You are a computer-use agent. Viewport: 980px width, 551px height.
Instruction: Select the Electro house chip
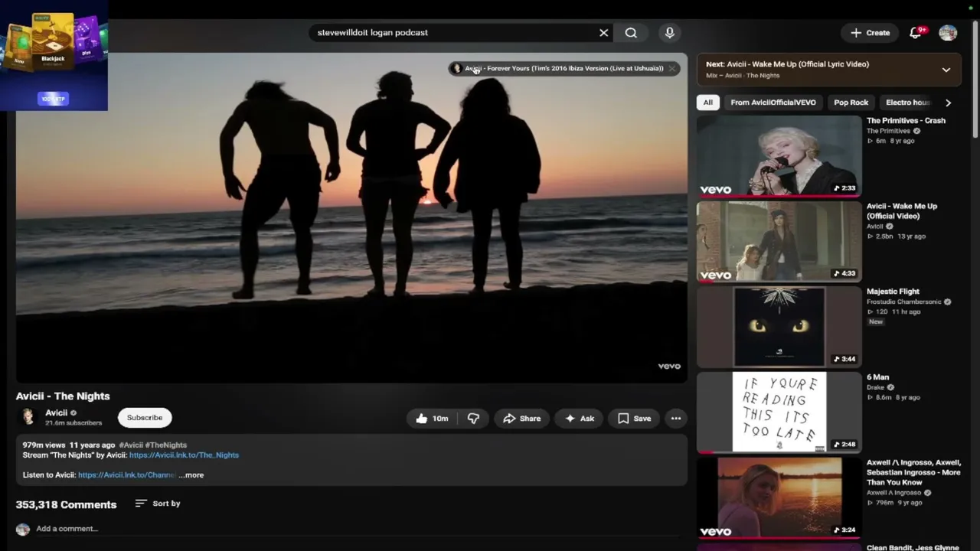907,103
